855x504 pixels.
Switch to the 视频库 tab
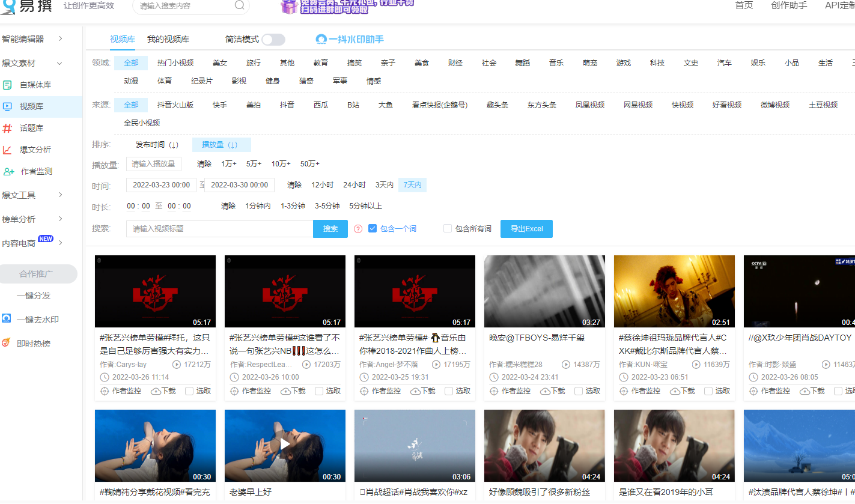(123, 39)
